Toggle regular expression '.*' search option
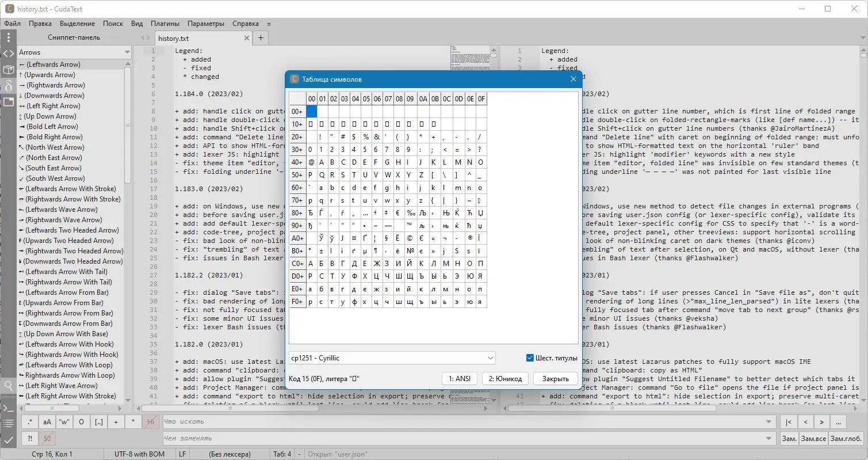 30,422
